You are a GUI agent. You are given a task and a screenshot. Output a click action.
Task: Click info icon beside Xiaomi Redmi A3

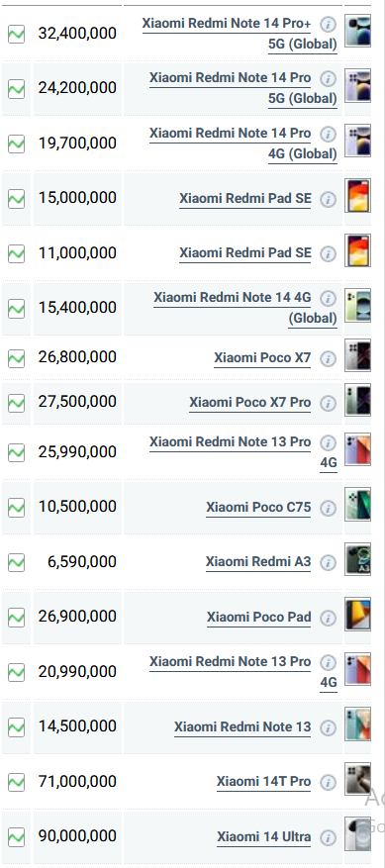coord(328,563)
